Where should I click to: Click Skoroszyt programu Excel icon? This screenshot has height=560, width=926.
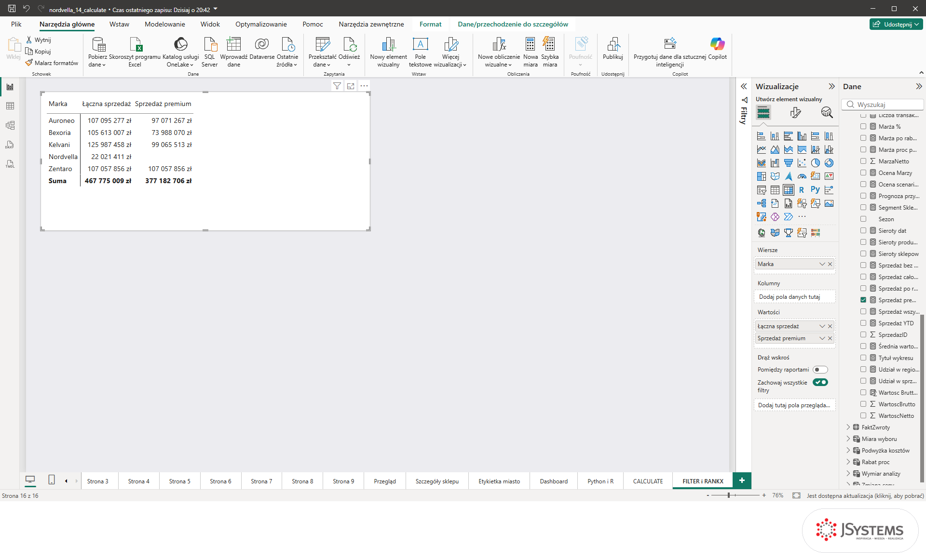(135, 52)
